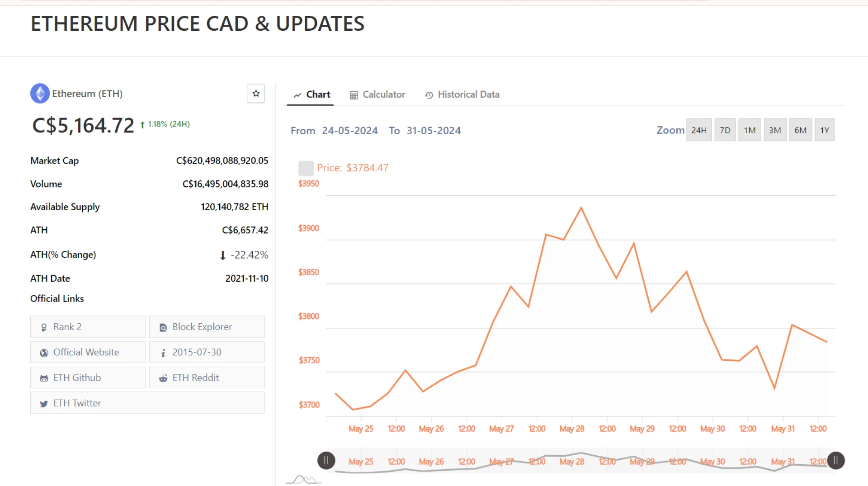Select the 1Y zoom option
The width and height of the screenshot is (868, 486).
click(x=824, y=130)
